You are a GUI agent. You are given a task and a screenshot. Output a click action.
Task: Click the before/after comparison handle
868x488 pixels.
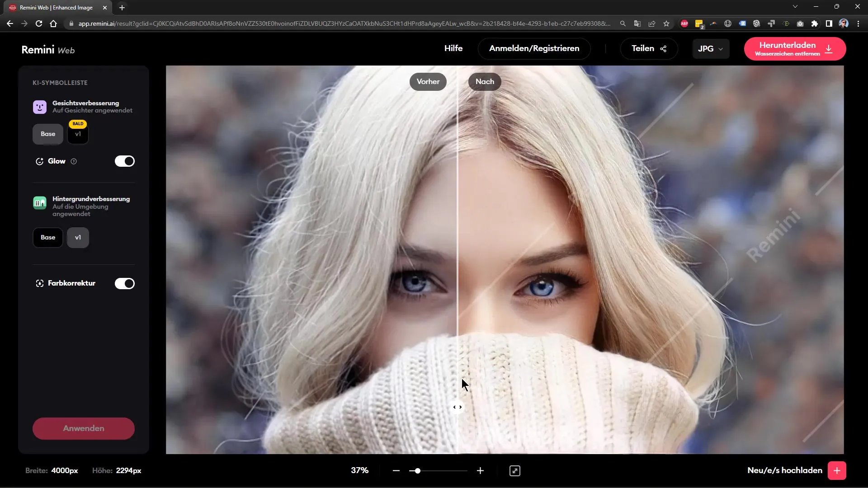click(458, 407)
